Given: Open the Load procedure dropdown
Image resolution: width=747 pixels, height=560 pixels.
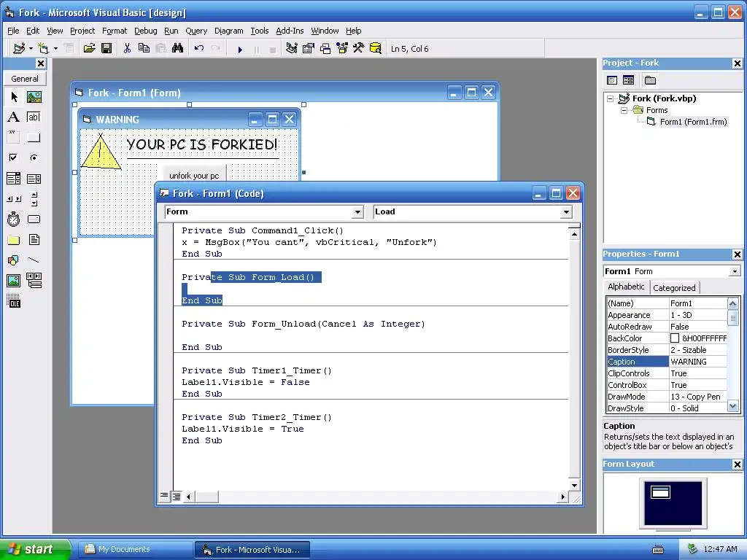Looking at the screenshot, I should click(566, 212).
